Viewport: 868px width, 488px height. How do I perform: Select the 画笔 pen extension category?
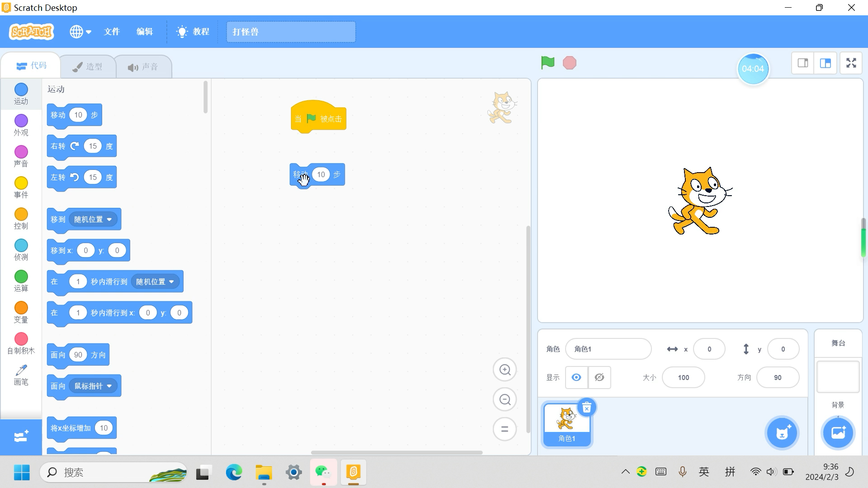pos(21,375)
